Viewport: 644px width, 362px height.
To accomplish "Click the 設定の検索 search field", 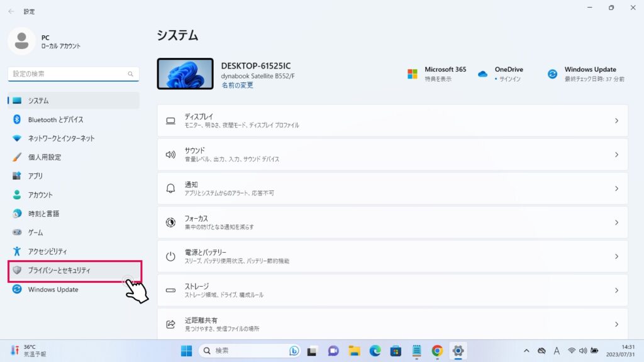I will pyautogui.click(x=68, y=74).
